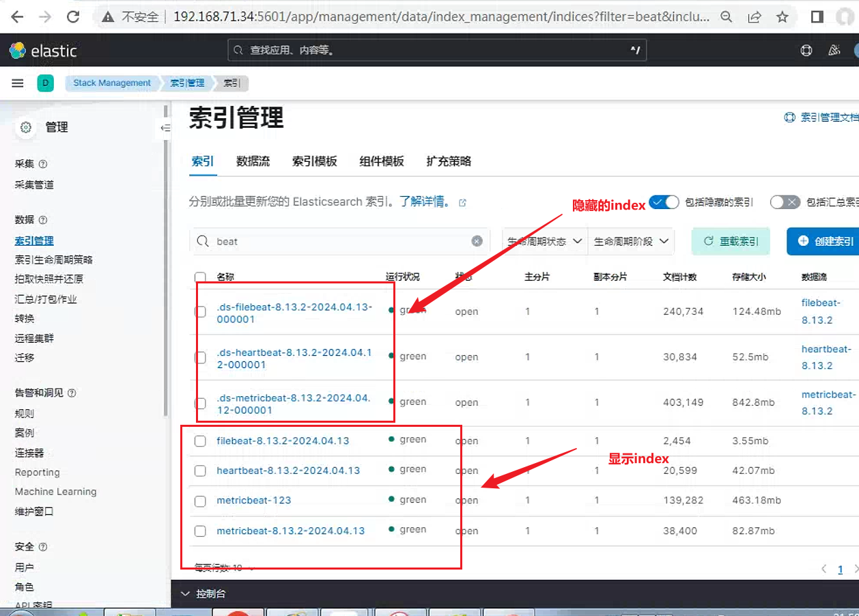Open the browser side panel icon
859x616 pixels.
(817, 17)
